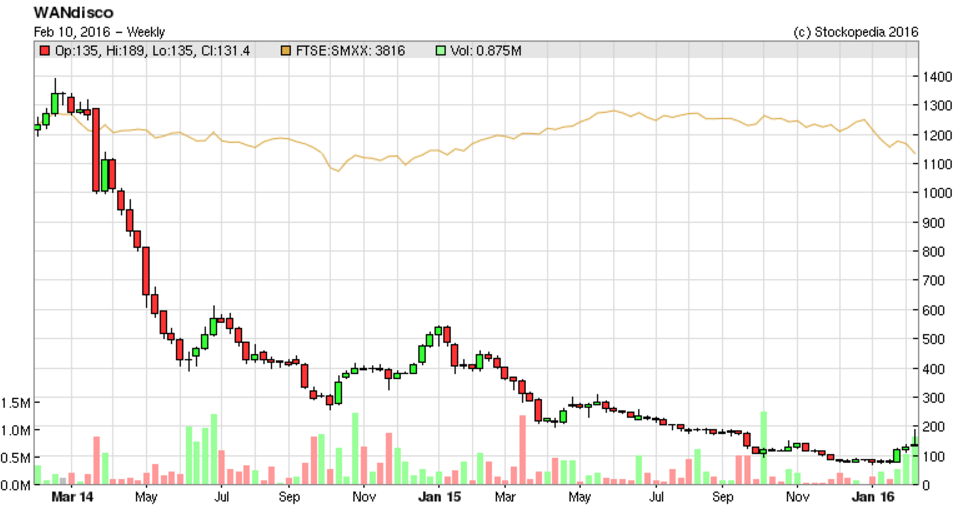Click the 300 price axis label
The height and width of the screenshot is (520, 965).
934,398
